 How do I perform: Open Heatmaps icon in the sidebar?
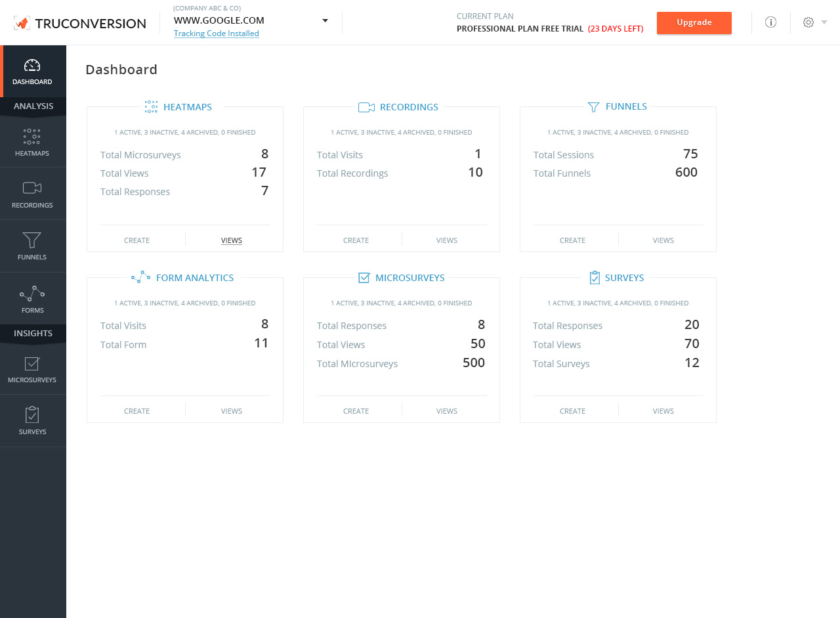pyautogui.click(x=32, y=137)
